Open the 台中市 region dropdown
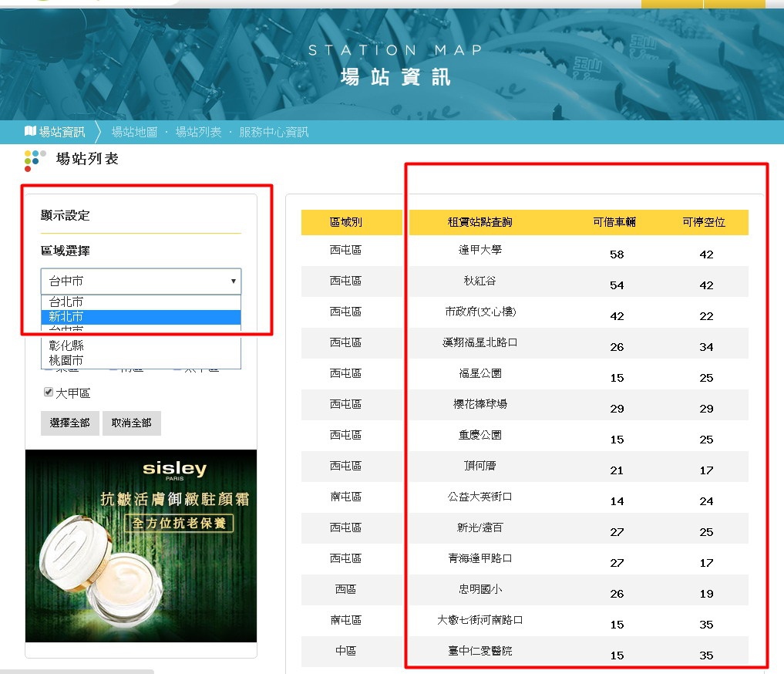 pos(141,281)
